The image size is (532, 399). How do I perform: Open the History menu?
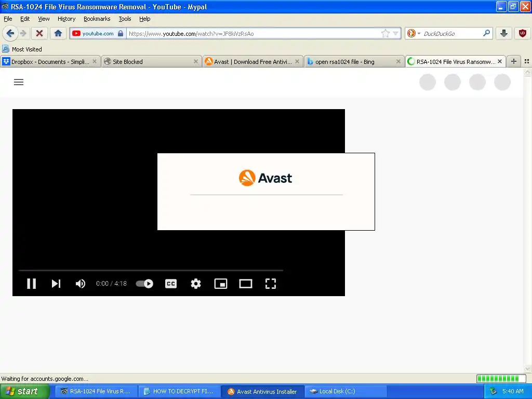click(x=66, y=19)
